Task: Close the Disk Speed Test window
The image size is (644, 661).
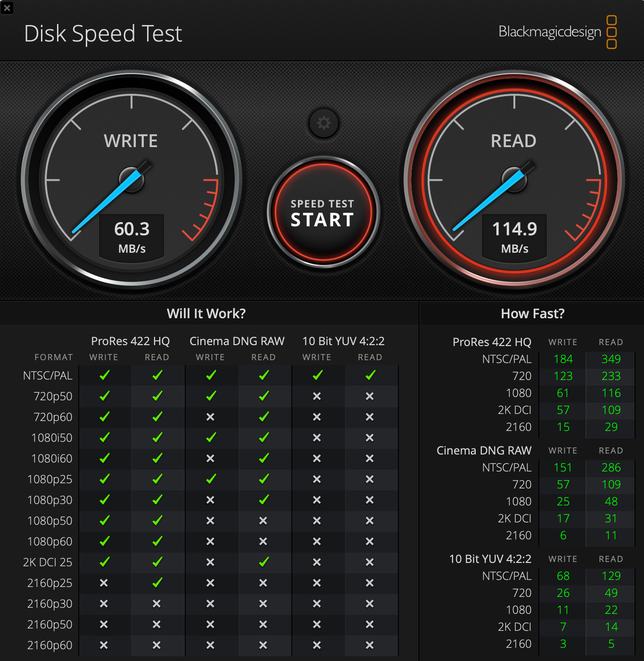Action: (x=7, y=8)
